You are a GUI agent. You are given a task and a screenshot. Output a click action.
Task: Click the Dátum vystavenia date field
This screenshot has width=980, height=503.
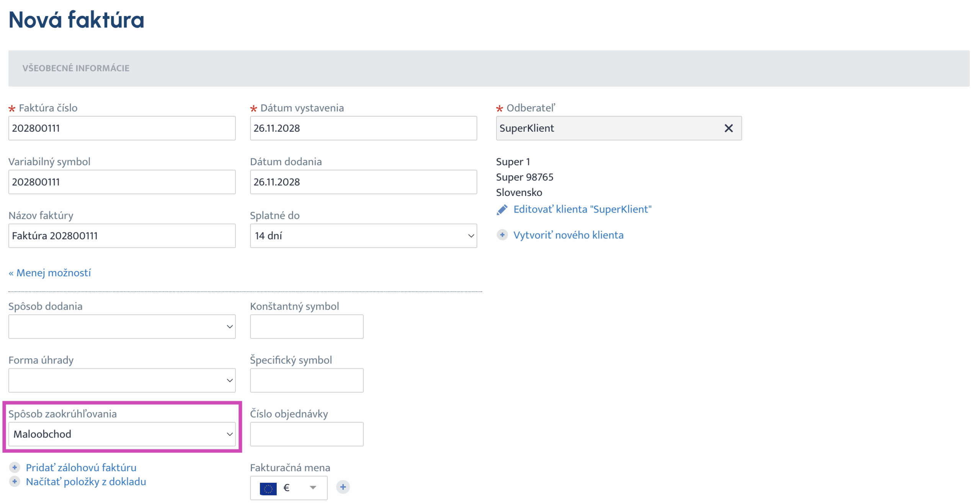tap(363, 128)
